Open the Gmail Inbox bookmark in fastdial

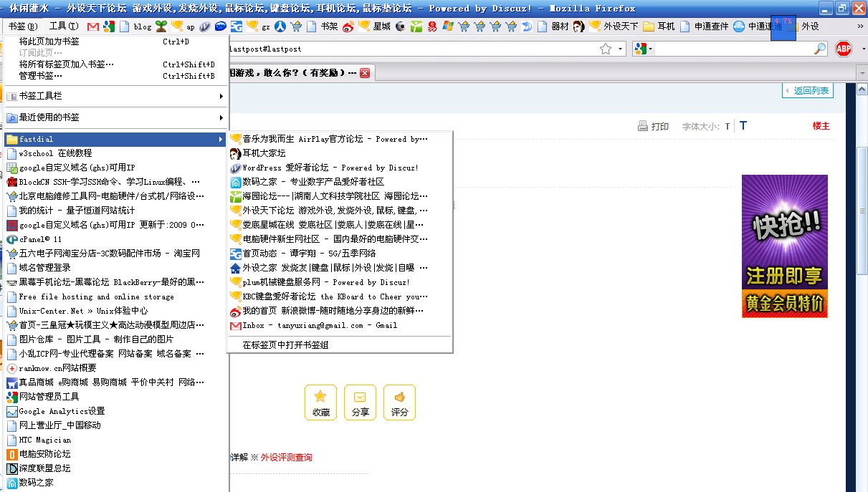(x=340, y=325)
